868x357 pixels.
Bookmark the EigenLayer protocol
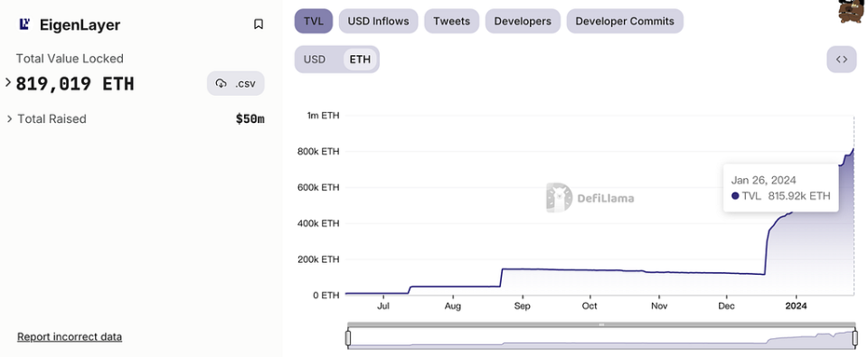point(259,24)
